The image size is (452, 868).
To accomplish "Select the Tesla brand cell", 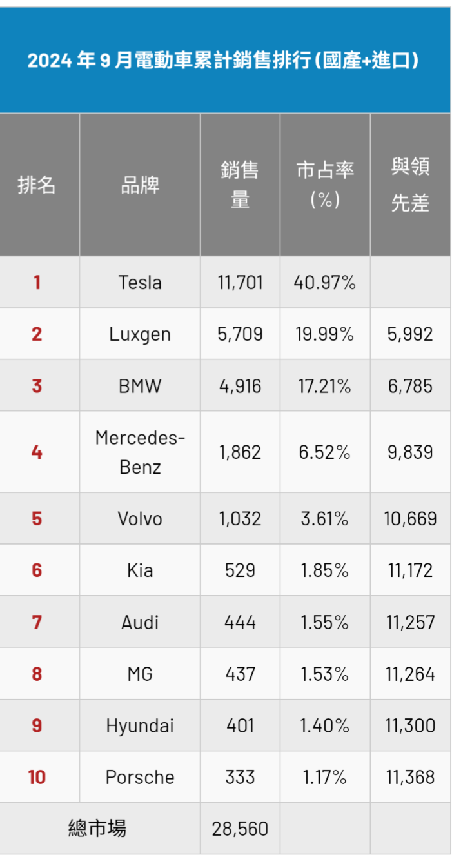I will coord(140,282).
